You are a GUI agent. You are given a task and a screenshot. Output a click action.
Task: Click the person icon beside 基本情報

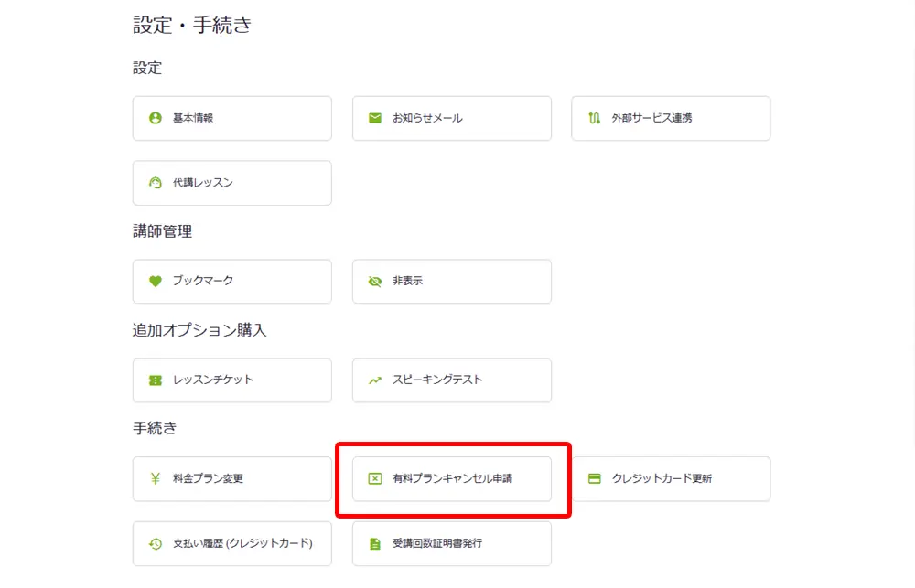click(x=156, y=118)
